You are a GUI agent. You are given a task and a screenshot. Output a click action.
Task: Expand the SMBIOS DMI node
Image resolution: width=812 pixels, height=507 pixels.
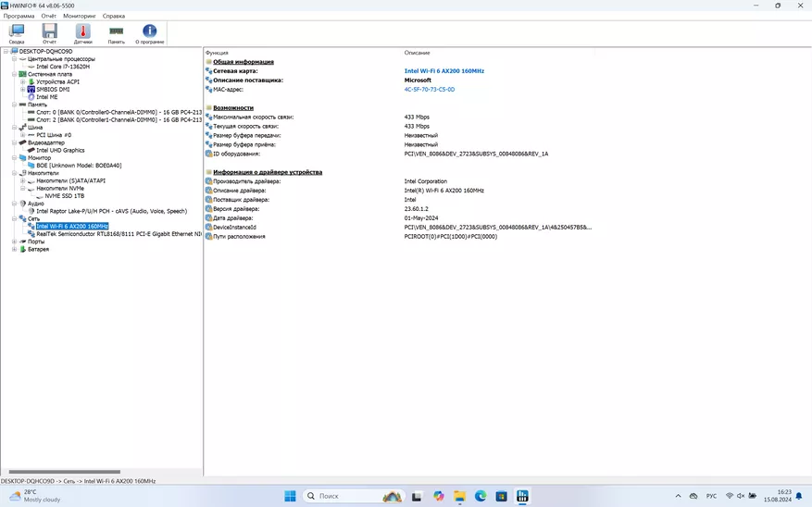pos(23,89)
